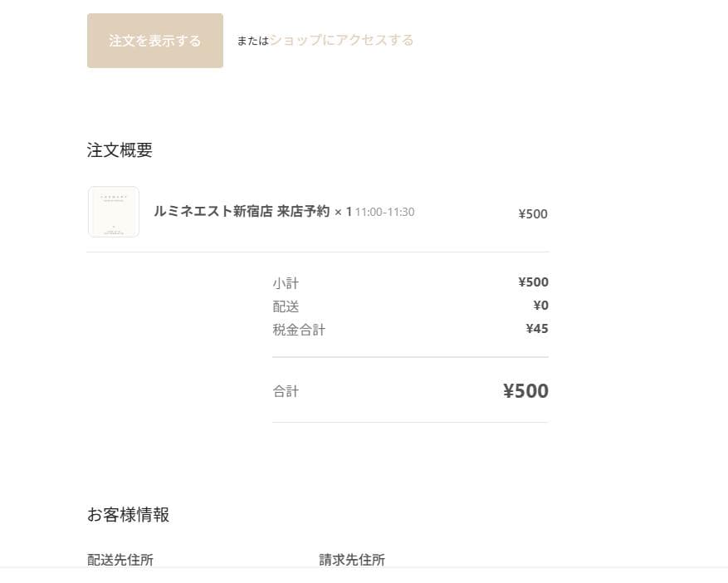Click the ¥500 subtotal amount
Image resolution: width=728 pixels, height=583 pixels.
click(533, 282)
